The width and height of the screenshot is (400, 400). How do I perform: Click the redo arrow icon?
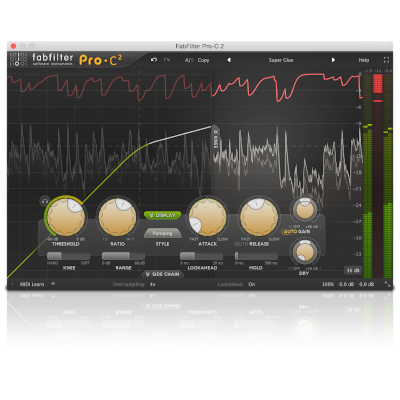point(167,60)
